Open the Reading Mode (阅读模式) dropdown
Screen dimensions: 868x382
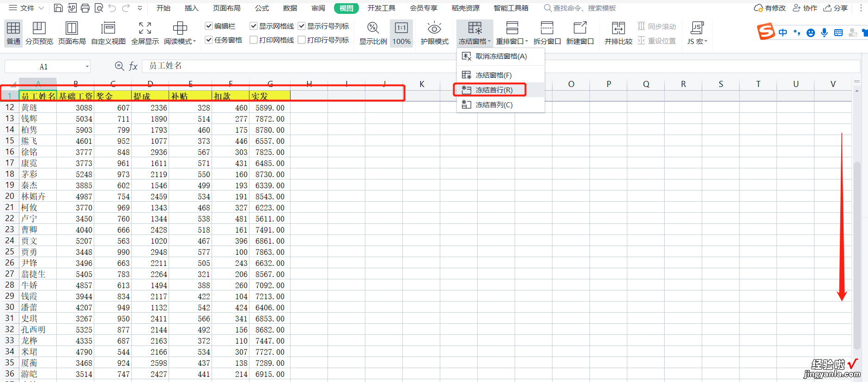[x=180, y=33]
